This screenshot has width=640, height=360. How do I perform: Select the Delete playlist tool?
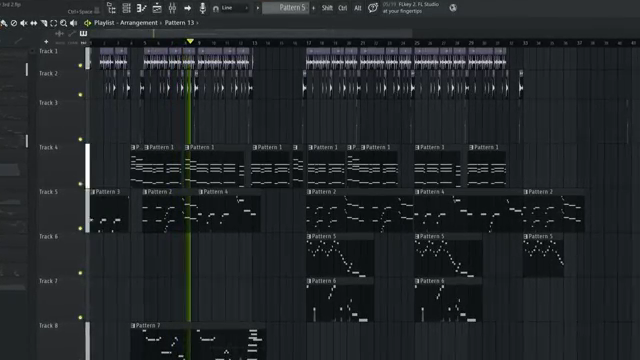[x=14, y=23]
